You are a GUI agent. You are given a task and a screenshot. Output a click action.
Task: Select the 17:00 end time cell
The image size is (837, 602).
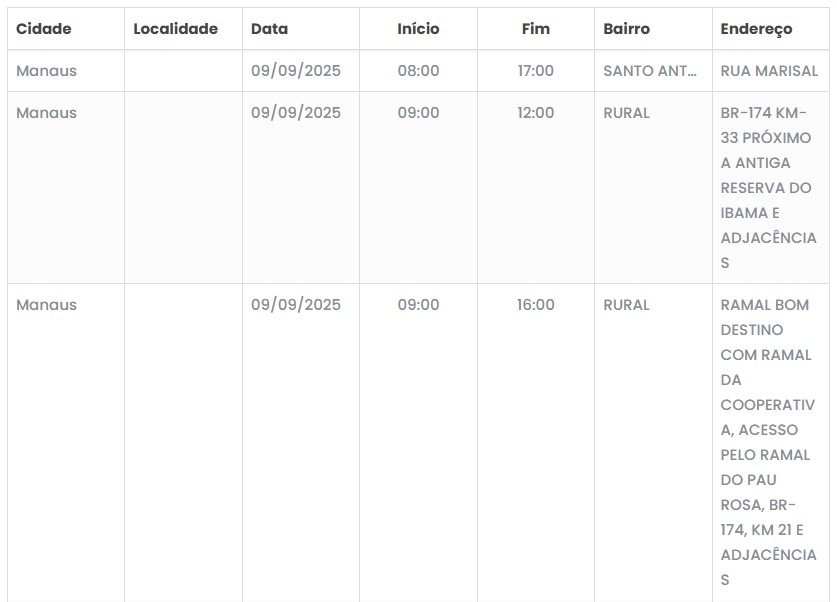(535, 71)
